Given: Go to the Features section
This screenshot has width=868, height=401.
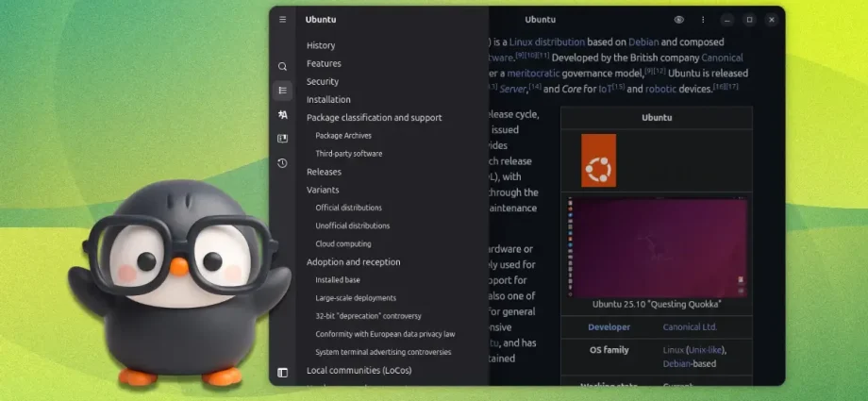Looking at the screenshot, I should tap(324, 64).
